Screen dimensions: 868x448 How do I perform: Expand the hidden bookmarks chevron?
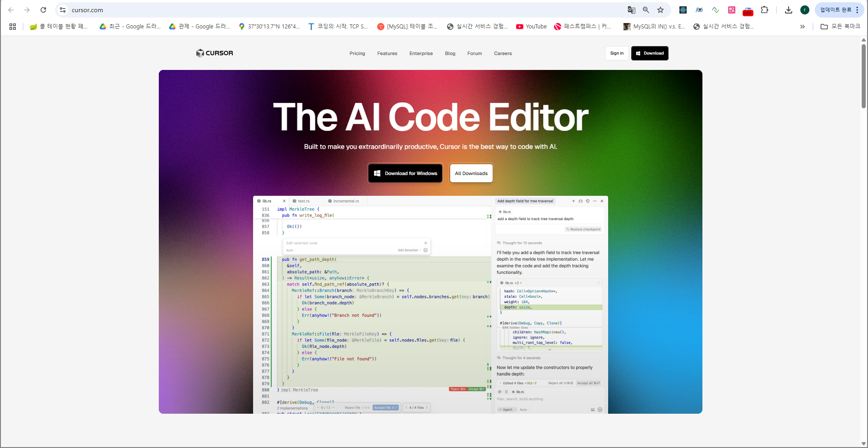point(803,27)
